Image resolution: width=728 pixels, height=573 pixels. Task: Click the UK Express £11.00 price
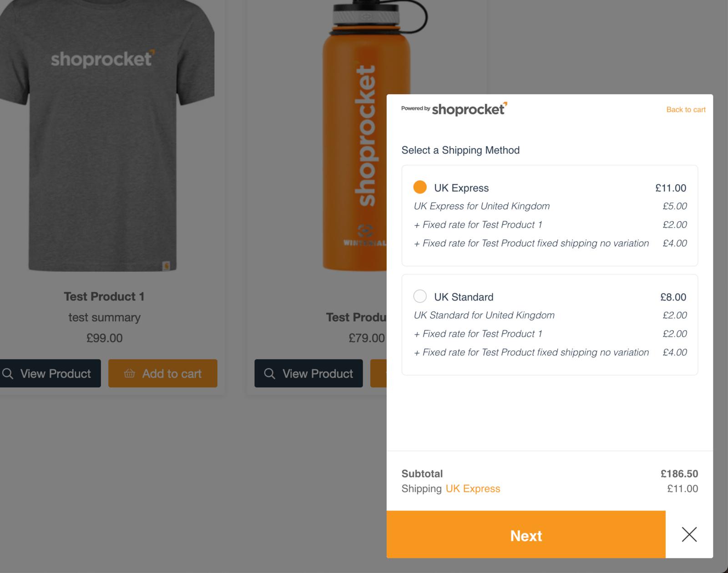[671, 188]
